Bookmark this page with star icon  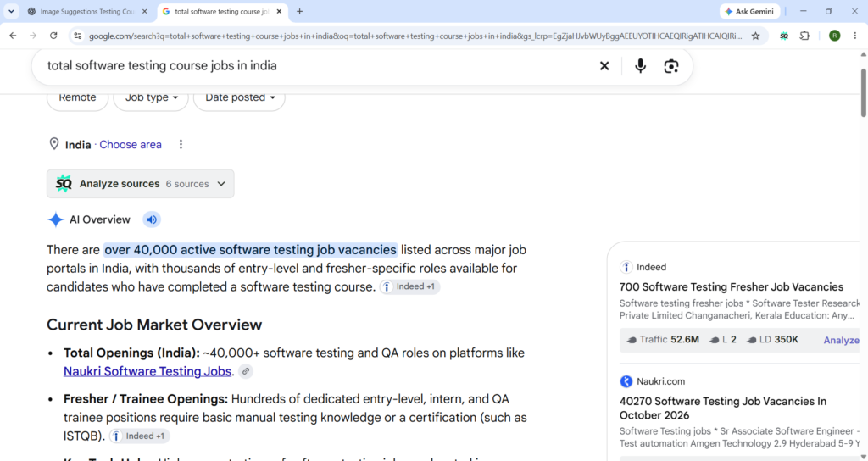point(755,36)
